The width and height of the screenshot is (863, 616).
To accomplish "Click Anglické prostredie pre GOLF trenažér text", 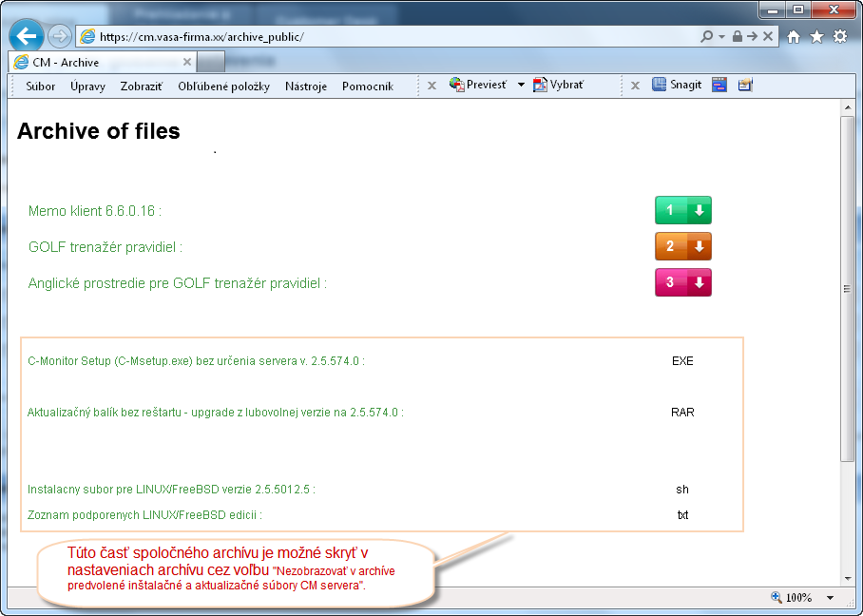I will point(177,283).
